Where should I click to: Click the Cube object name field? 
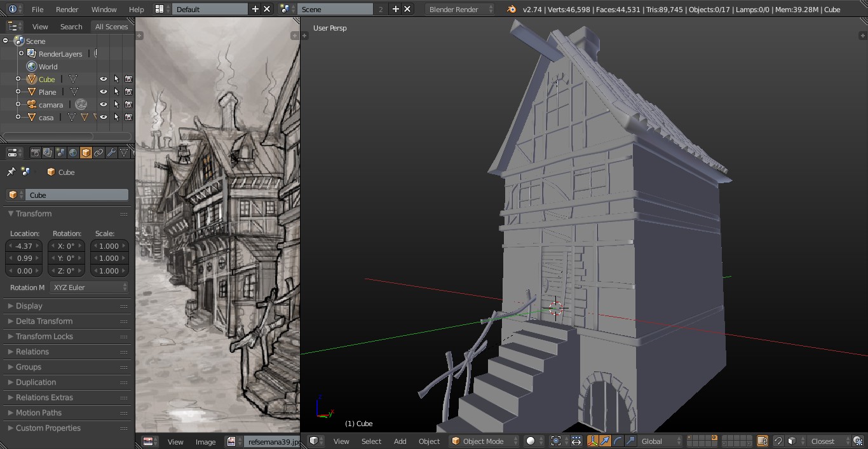click(77, 195)
